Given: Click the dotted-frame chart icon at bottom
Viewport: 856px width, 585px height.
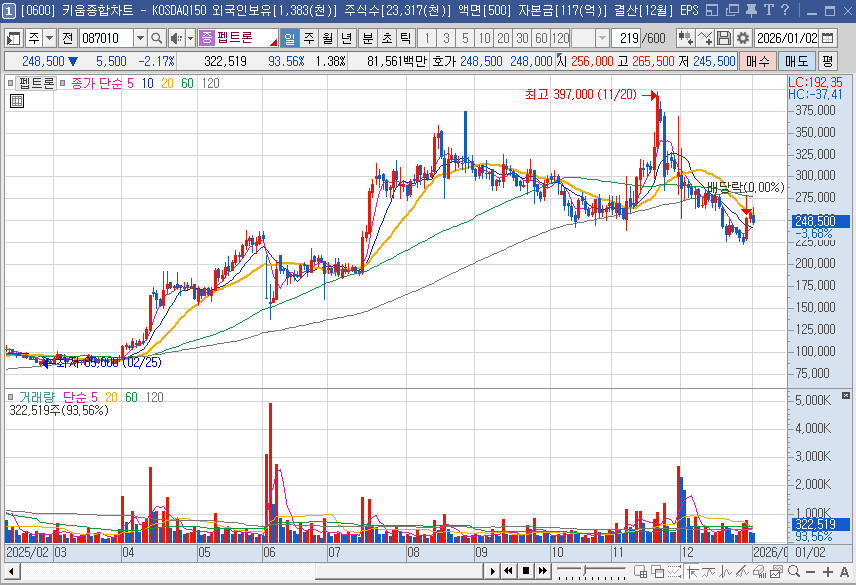Looking at the screenshot, I should pos(675,571).
